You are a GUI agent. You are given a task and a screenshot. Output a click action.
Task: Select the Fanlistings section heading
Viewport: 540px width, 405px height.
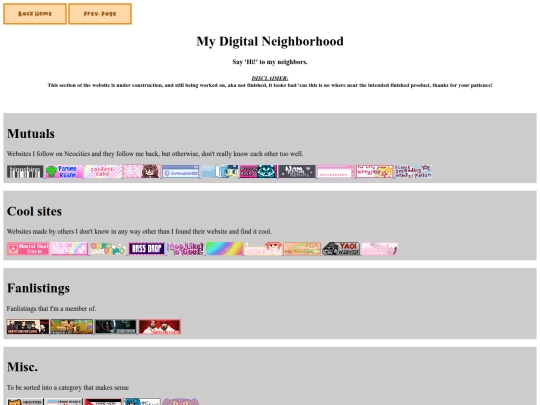click(38, 288)
